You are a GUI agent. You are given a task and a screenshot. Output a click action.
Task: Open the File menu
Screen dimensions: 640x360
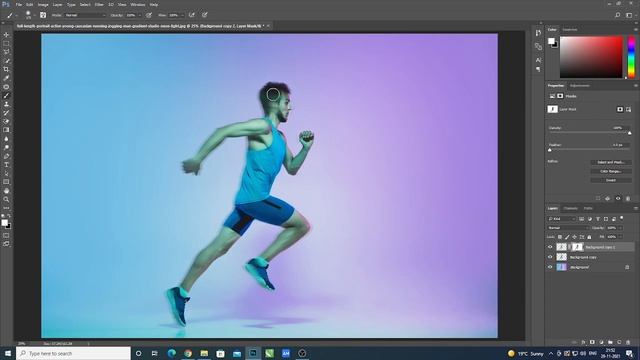(x=19, y=4)
